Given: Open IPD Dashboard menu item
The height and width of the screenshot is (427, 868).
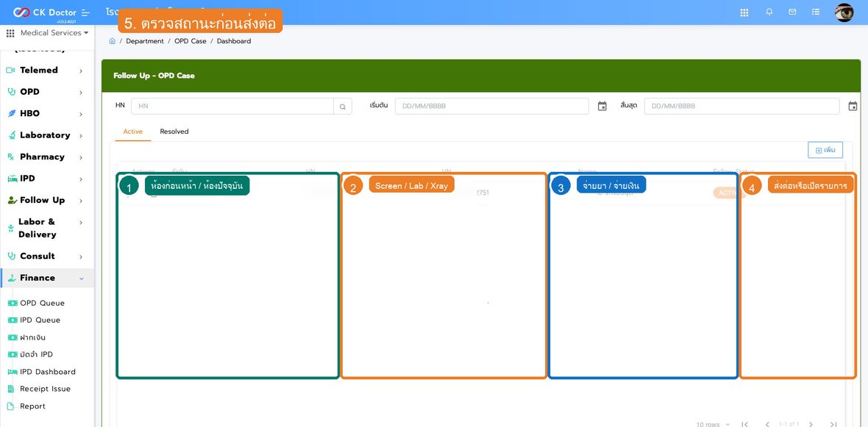Looking at the screenshot, I should click(x=48, y=372).
